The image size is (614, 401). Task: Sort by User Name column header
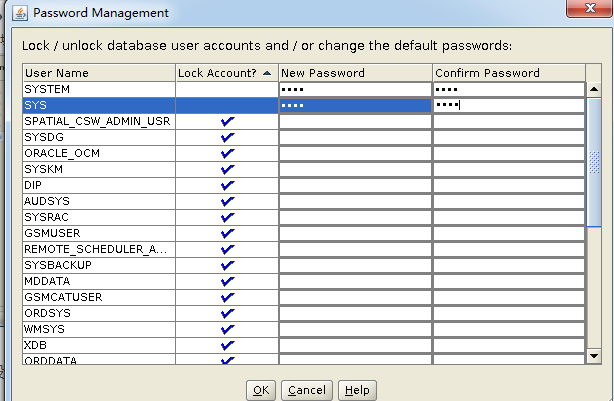point(99,73)
